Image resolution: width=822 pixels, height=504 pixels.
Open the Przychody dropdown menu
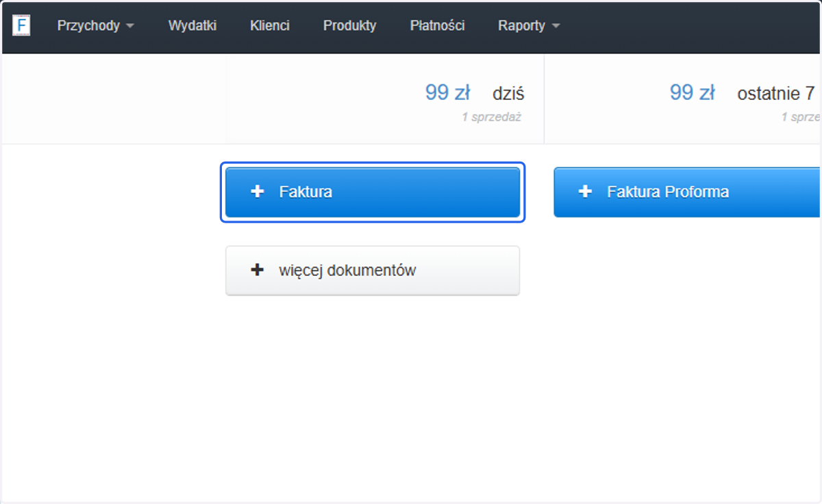[95, 26]
